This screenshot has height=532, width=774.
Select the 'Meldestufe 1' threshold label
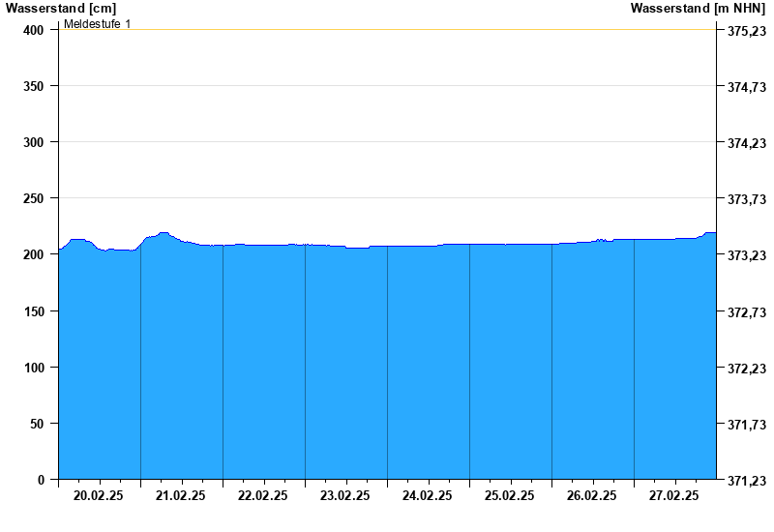(97, 24)
